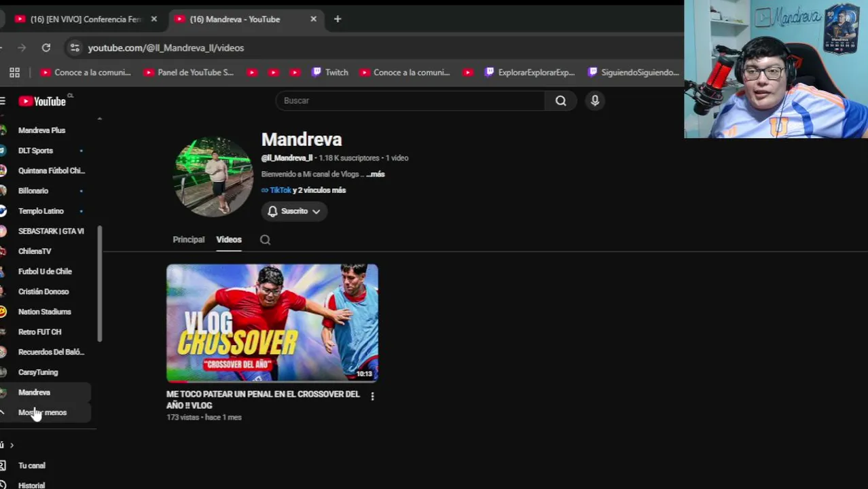Open DLT Sports subscription

[42, 151]
